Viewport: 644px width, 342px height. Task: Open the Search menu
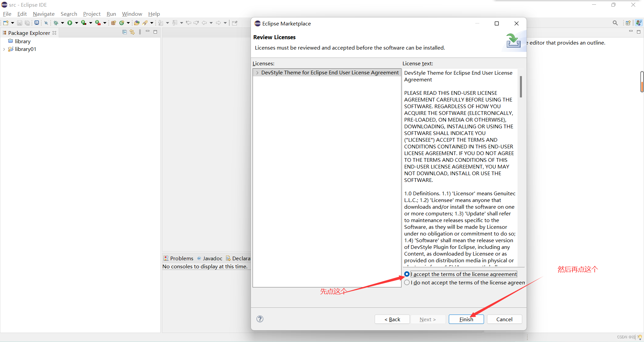(69, 14)
